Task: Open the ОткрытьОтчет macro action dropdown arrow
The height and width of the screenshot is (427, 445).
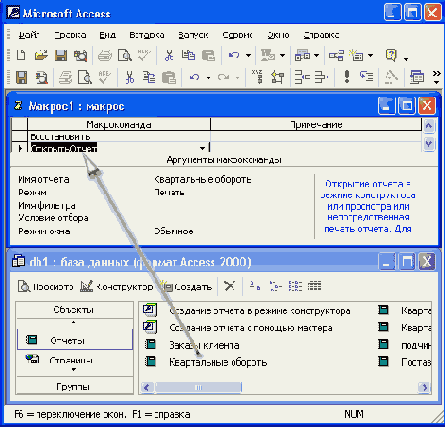Action: (x=202, y=148)
